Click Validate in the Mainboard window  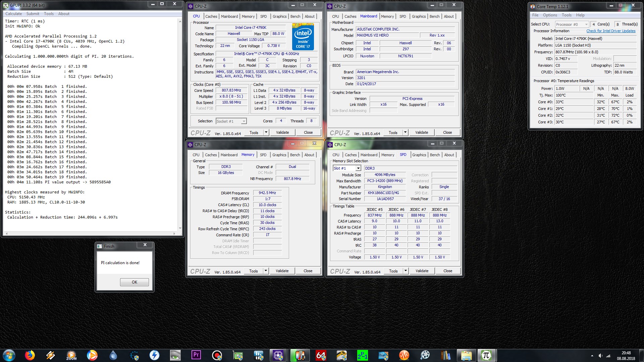[422, 132]
